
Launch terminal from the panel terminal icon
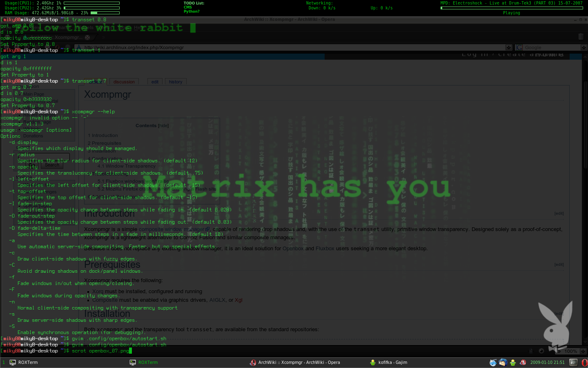[574, 362]
